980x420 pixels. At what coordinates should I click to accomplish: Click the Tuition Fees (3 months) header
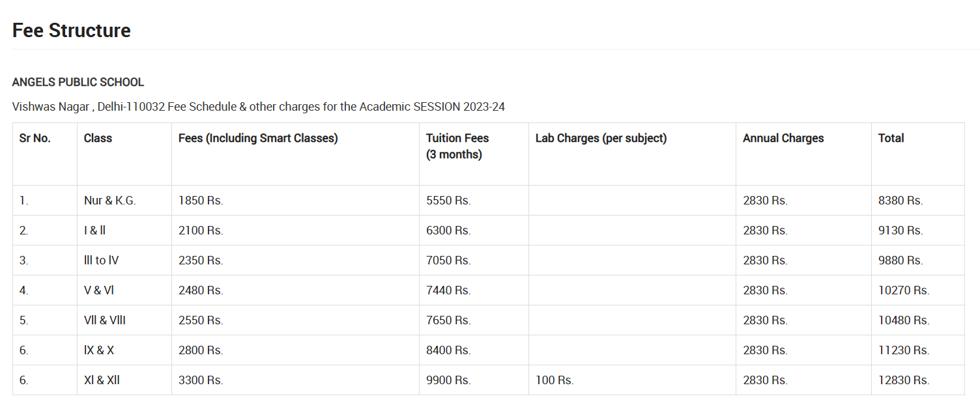click(x=457, y=146)
